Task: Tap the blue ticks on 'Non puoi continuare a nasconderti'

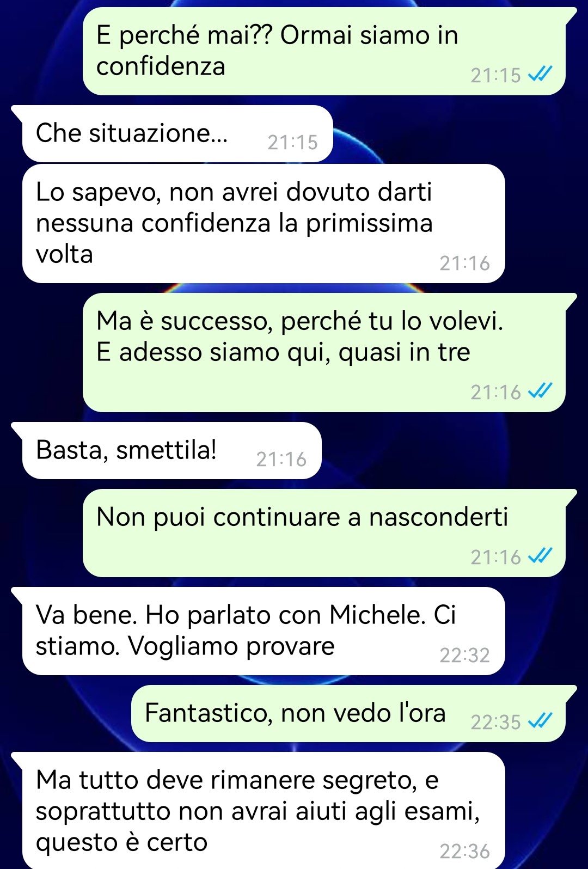Action: tap(541, 555)
